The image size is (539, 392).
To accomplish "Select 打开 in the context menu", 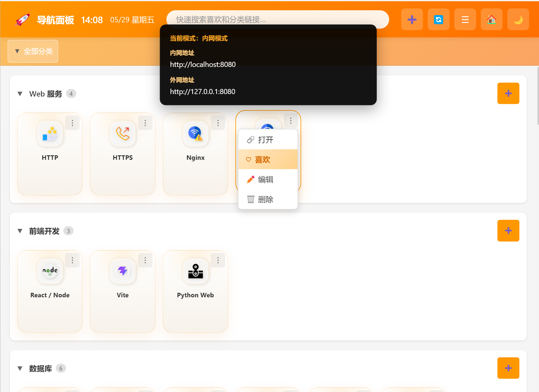I will (x=268, y=140).
